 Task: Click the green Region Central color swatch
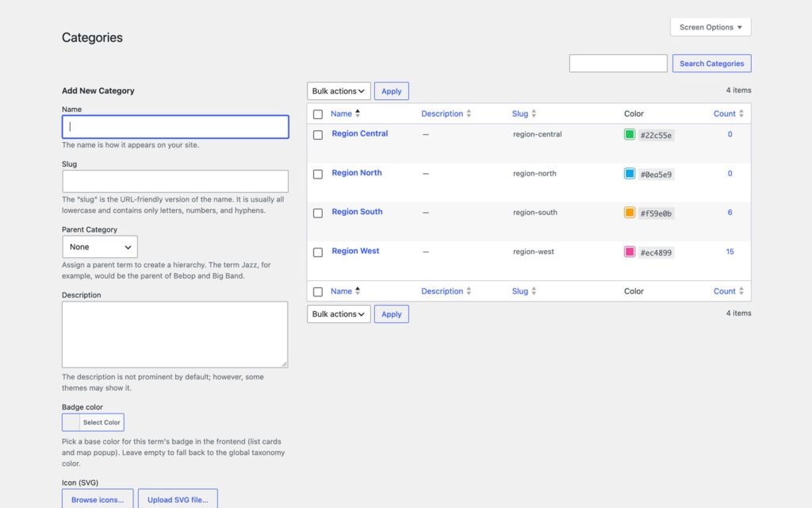tap(630, 134)
